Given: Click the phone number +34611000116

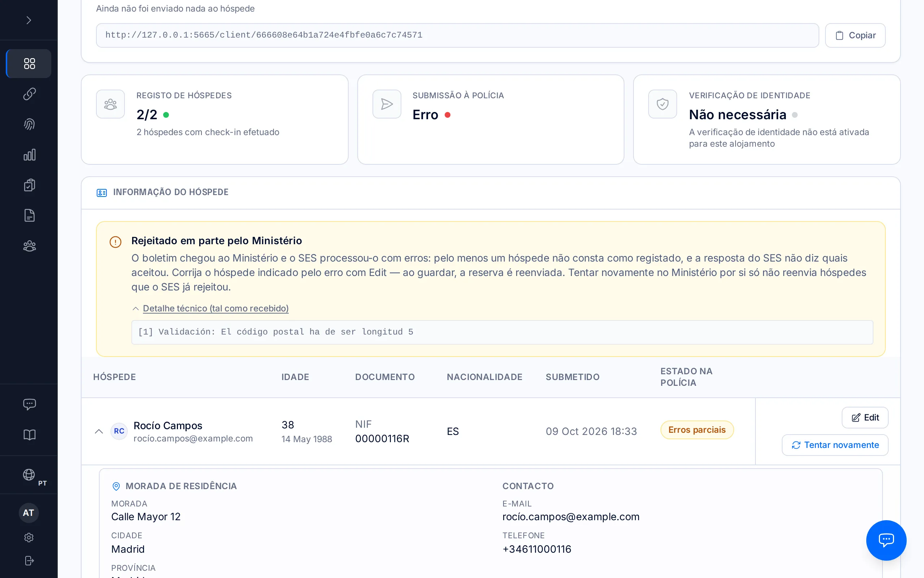Looking at the screenshot, I should click(x=537, y=549).
